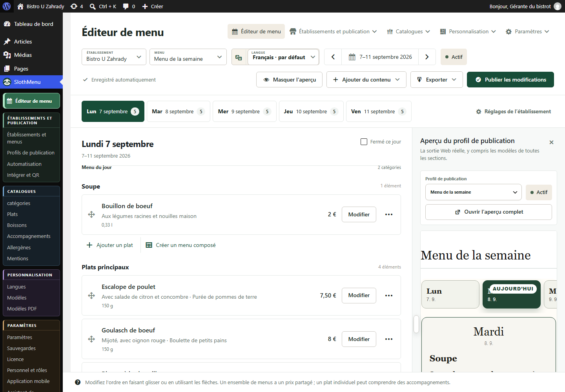Open Profil de publication dropdown

click(474, 192)
